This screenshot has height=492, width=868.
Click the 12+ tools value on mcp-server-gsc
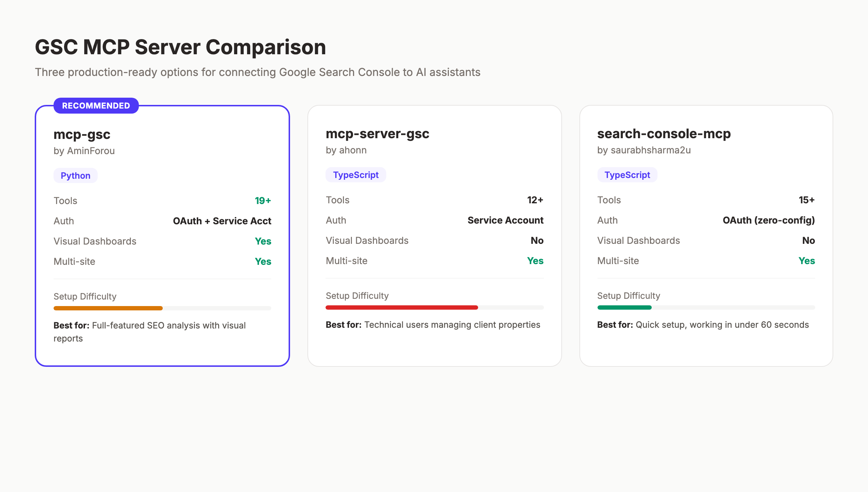coord(535,200)
